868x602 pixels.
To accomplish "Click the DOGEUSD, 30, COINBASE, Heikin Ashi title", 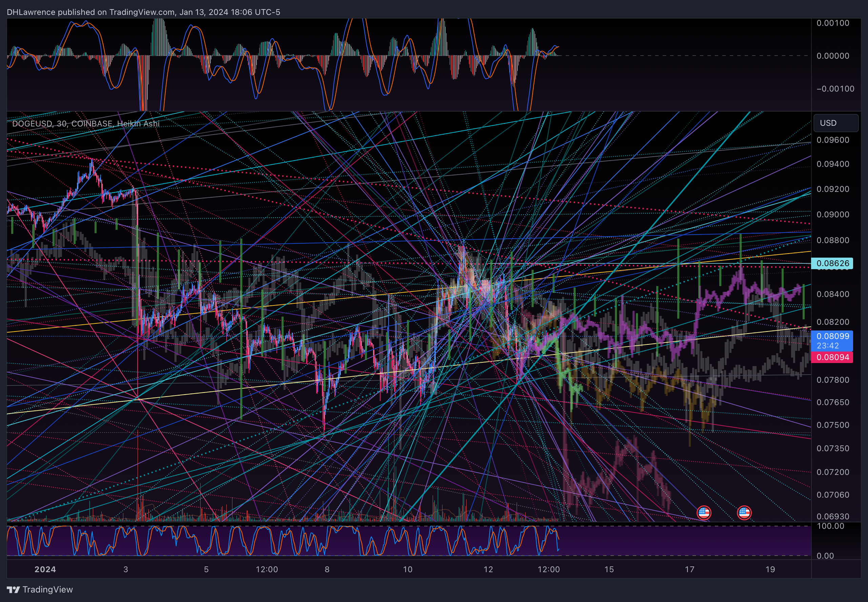I will pyautogui.click(x=86, y=123).
